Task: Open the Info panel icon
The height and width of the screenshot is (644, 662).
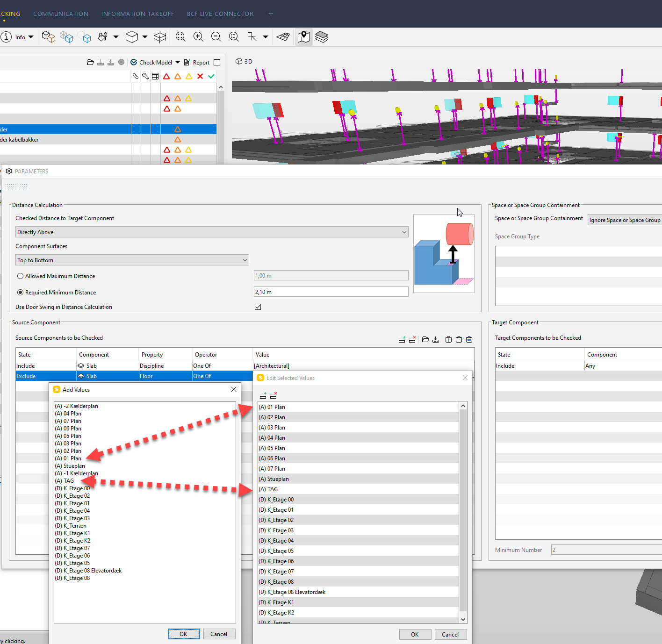Action: tap(7, 37)
